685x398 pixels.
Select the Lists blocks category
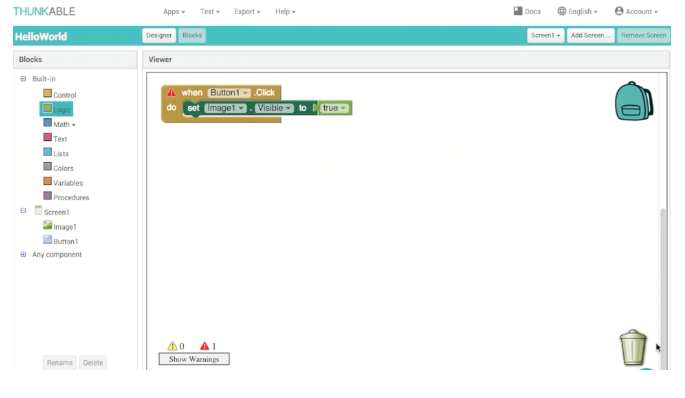[56, 153]
